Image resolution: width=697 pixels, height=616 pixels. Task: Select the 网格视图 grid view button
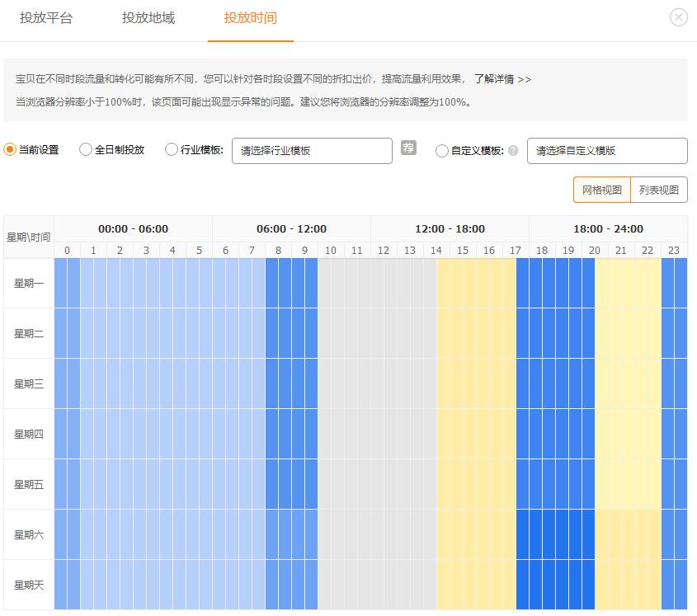tap(602, 190)
